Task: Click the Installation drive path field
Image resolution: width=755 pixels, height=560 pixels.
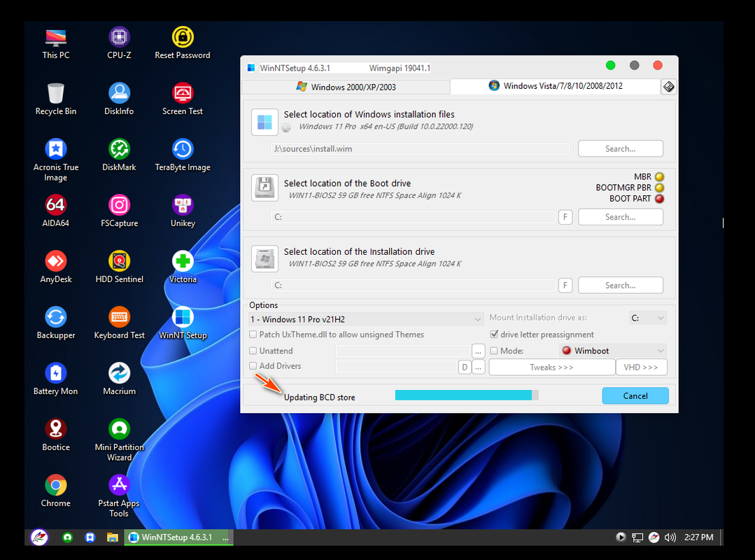Action: 414,286
